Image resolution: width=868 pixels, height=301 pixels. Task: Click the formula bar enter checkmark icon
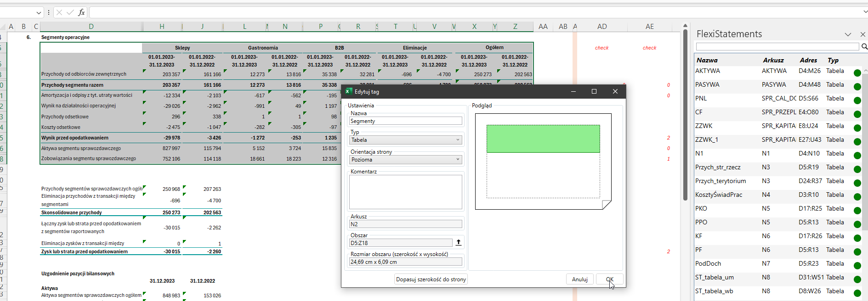click(70, 12)
